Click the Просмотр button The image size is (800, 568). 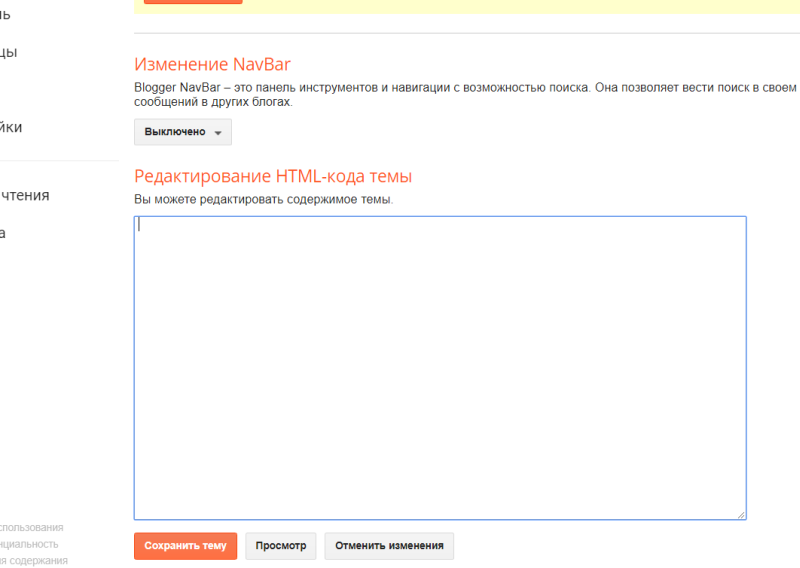281,546
